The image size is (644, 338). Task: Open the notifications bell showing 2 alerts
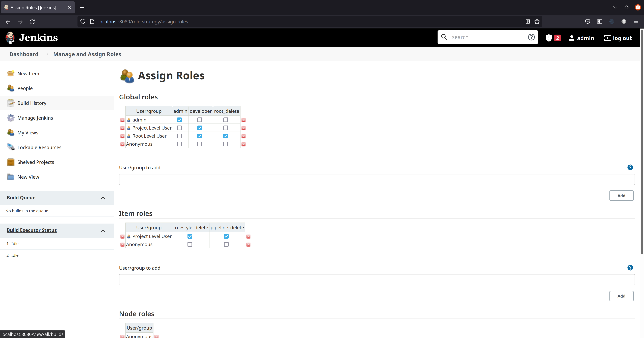point(553,38)
